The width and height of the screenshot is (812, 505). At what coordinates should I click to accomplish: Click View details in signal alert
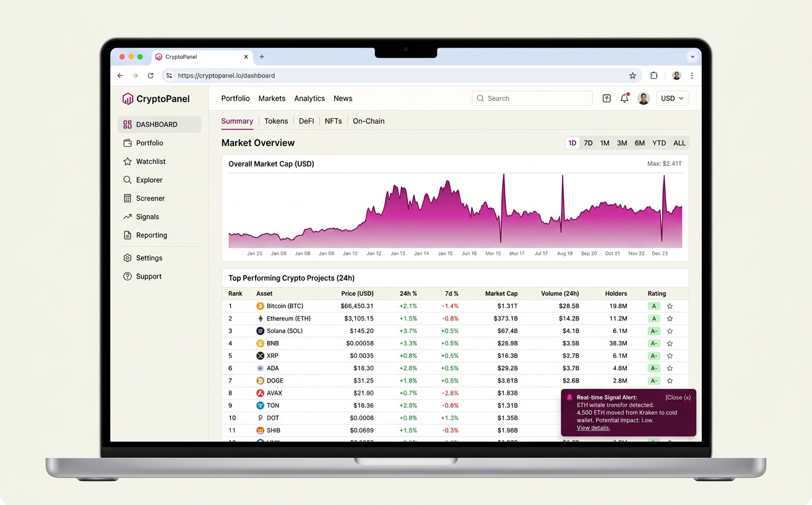point(594,428)
